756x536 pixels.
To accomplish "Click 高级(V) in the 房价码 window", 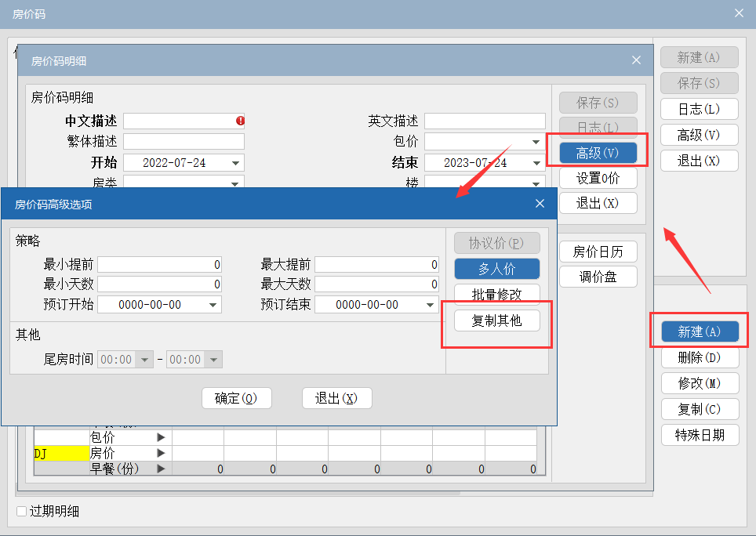I will 699,136.
